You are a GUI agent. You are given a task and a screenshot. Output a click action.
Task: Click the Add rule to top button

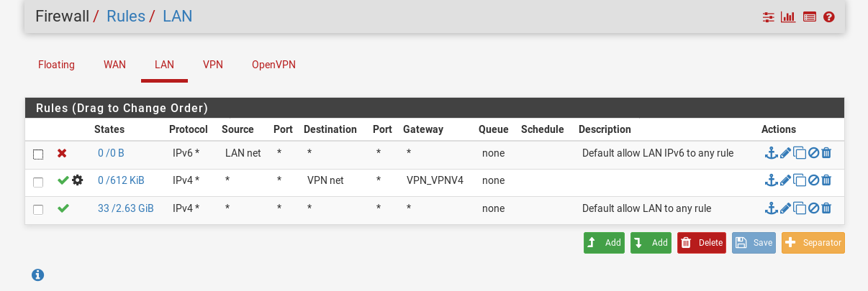click(604, 243)
